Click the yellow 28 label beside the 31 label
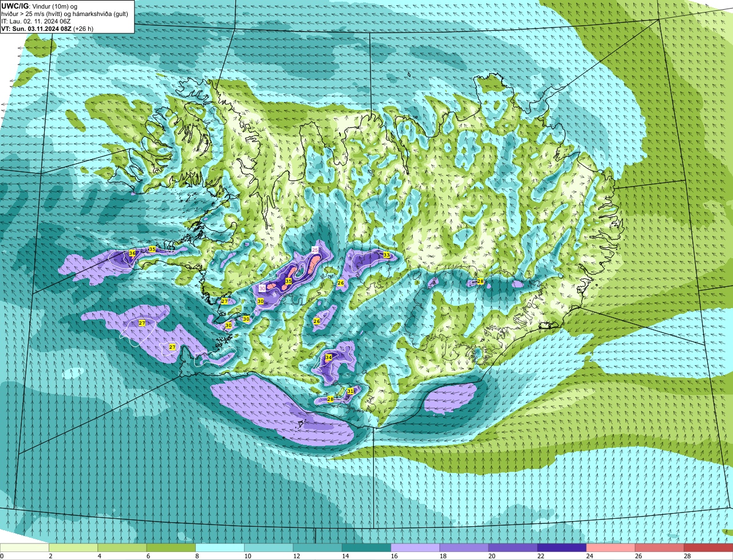This screenshot has width=733, height=560. click(330, 399)
